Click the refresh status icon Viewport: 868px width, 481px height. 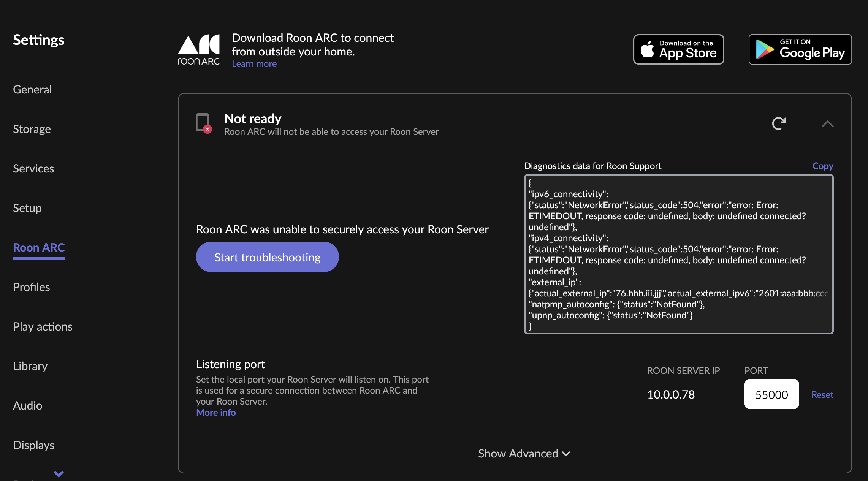pos(779,123)
